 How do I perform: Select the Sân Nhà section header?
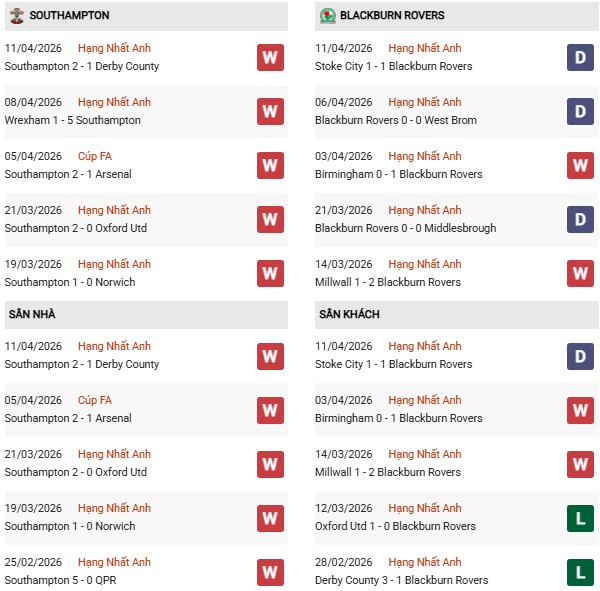coord(33,314)
